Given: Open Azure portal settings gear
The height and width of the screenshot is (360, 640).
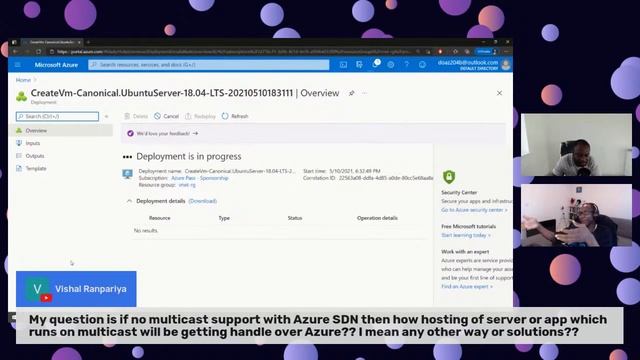Looking at the screenshot, I should point(391,65).
